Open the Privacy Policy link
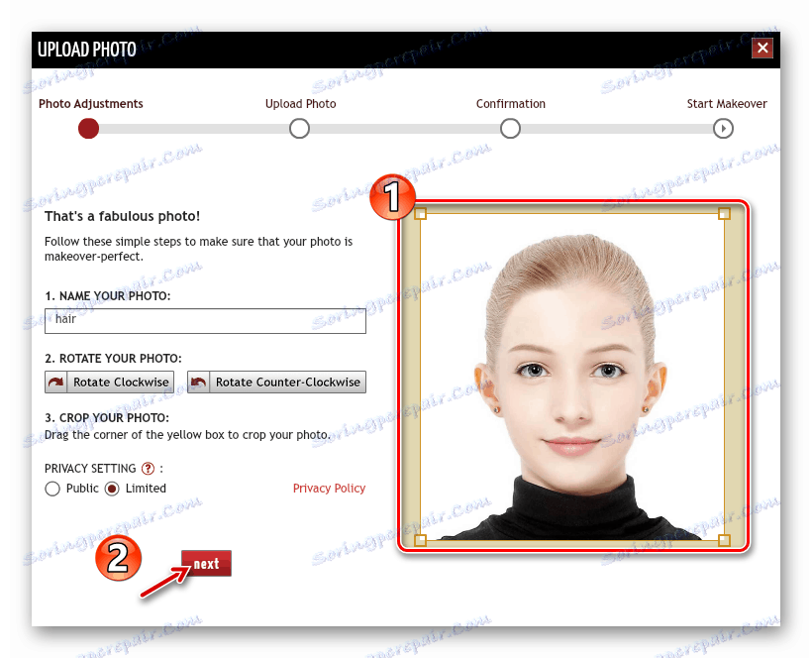Image resolution: width=812 pixels, height=658 pixels. pos(329,489)
